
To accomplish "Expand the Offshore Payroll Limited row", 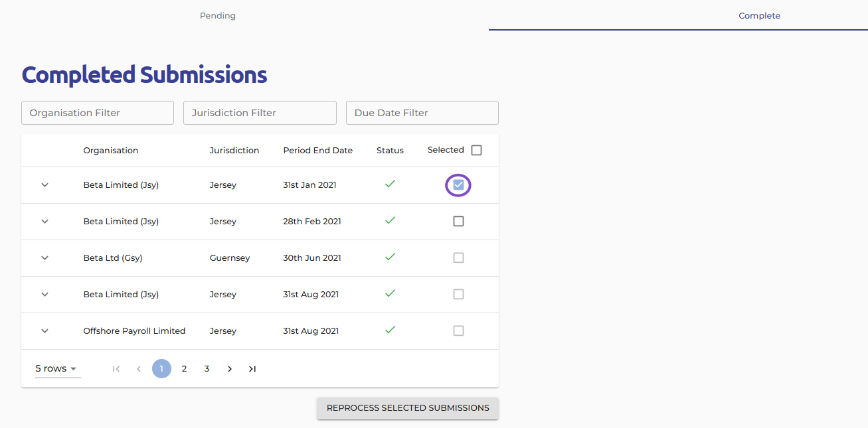I will coord(45,331).
